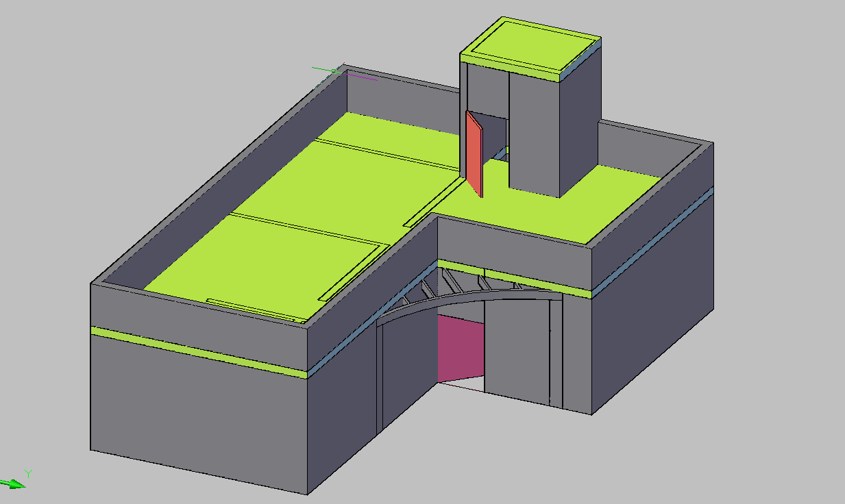Click the green UCS axis arrow icon

coord(14,484)
